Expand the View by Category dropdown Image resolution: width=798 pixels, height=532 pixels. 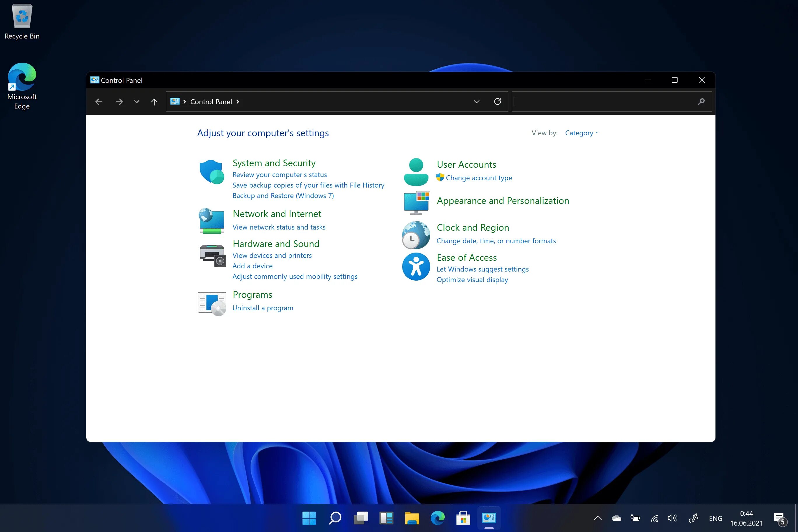[x=581, y=132]
